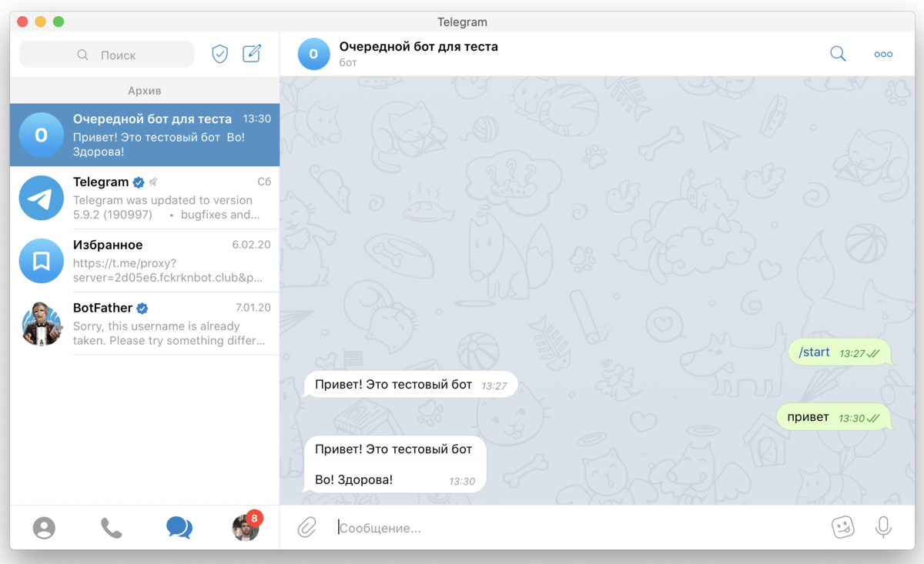Attach a file with the paperclip icon
924x564 pixels.
tap(306, 528)
